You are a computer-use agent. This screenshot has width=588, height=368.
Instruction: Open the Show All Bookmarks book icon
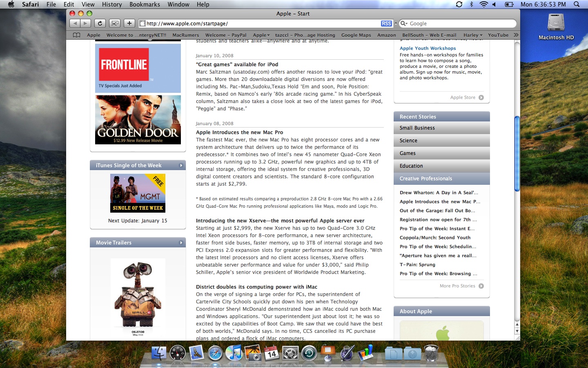tap(76, 35)
